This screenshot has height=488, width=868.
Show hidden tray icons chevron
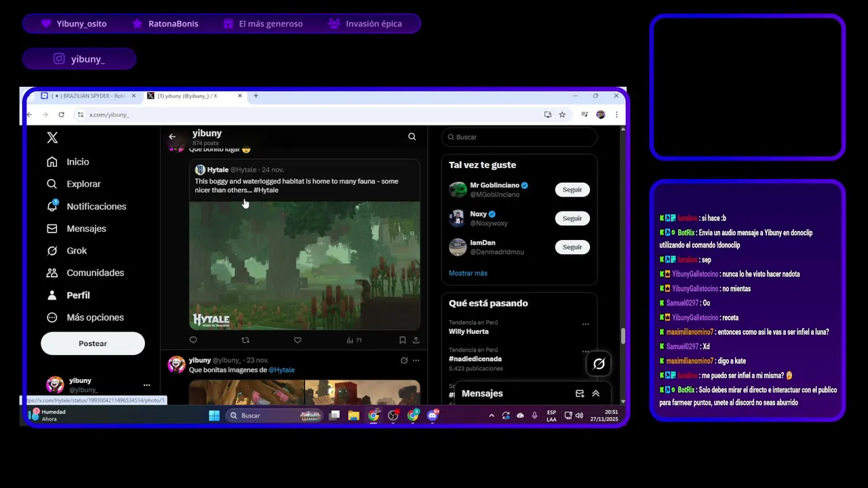(492, 415)
